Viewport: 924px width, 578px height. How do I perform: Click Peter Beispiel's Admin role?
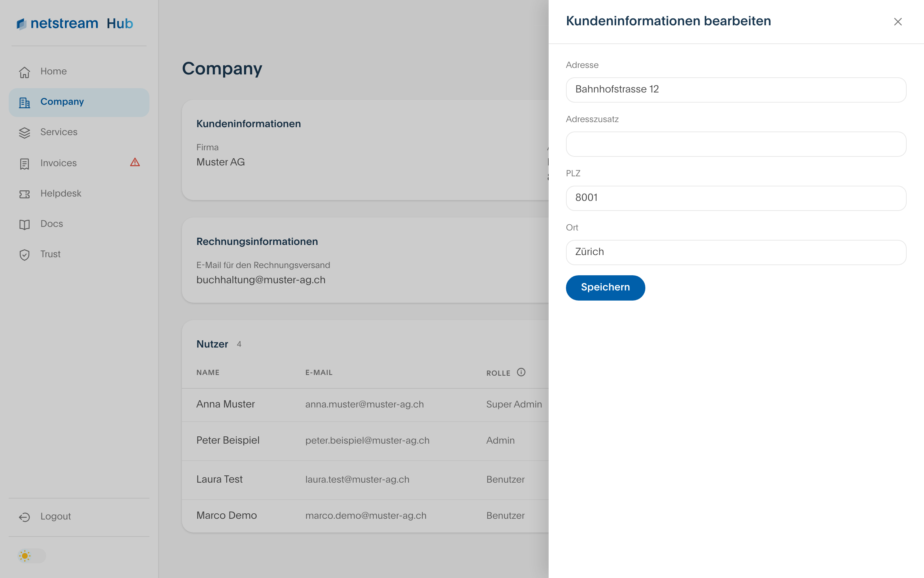pyautogui.click(x=500, y=440)
